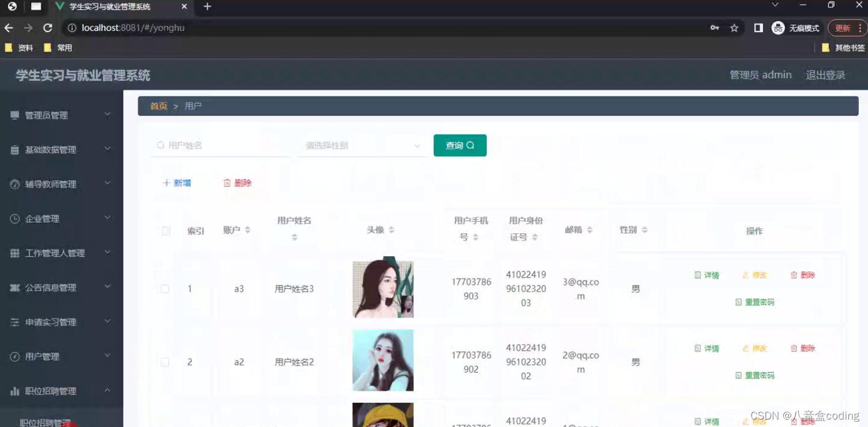Click the 管理员管理 sidebar icon
This screenshot has height=427, width=868.
click(15, 115)
